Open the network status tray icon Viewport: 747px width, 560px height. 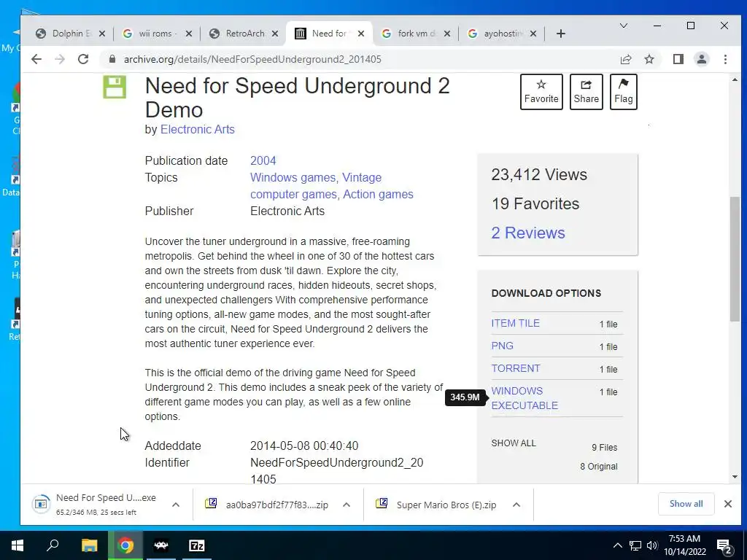635,545
